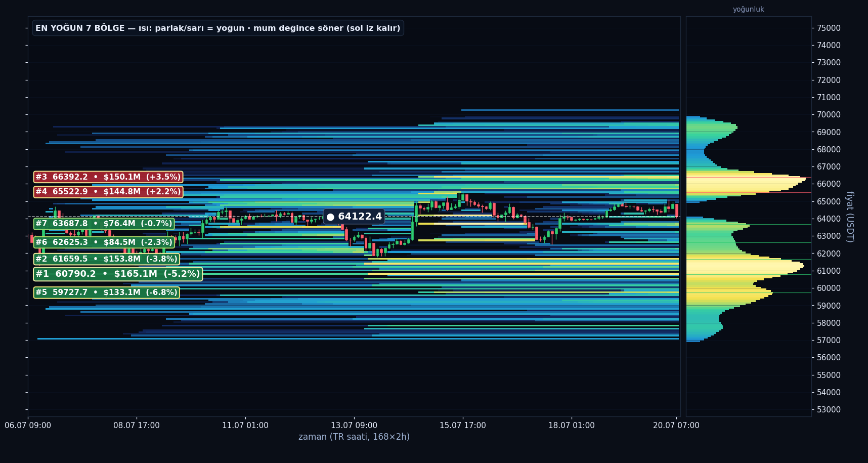Click the 62000 price tick
Image resolution: width=868 pixels, height=463 pixels.
pos(829,254)
